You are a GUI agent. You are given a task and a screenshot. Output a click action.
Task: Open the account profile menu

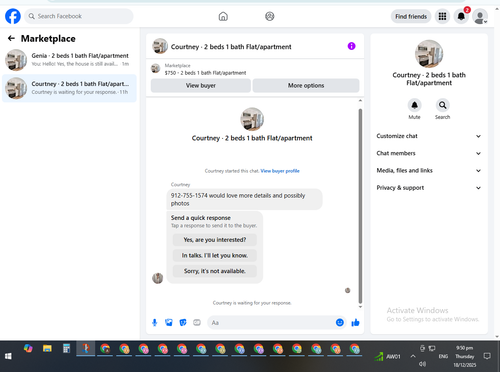(480, 17)
